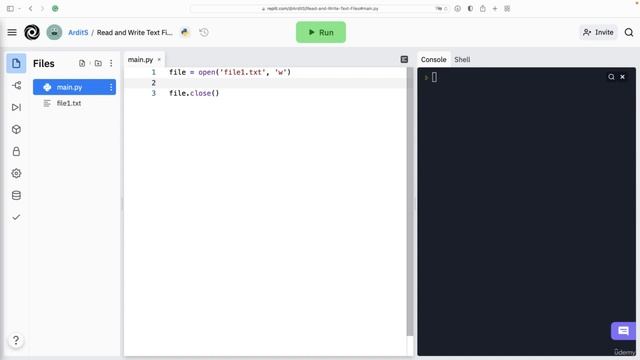Switch to the Shell tab
640x360 pixels.
click(462, 60)
